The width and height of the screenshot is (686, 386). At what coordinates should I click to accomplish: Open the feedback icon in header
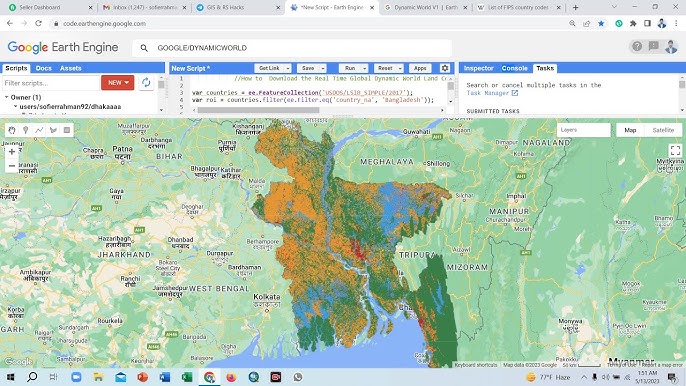point(654,46)
